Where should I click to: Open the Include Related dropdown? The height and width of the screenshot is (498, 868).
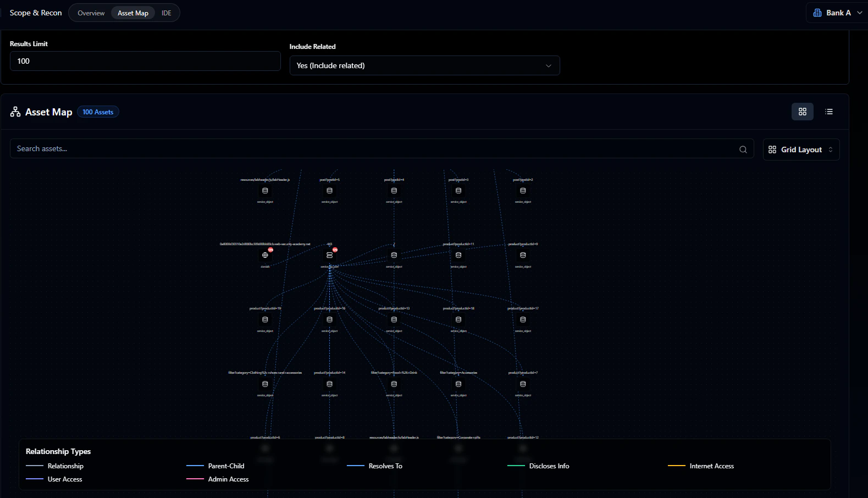[x=424, y=65]
